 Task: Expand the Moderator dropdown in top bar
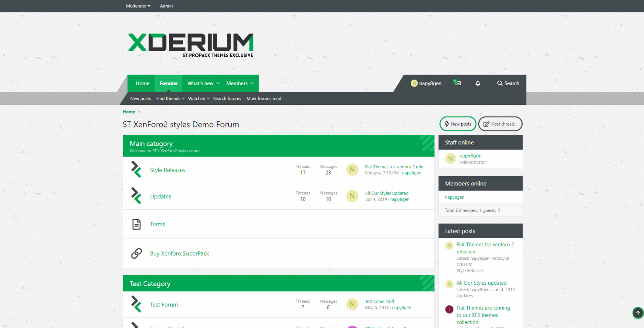coord(138,6)
